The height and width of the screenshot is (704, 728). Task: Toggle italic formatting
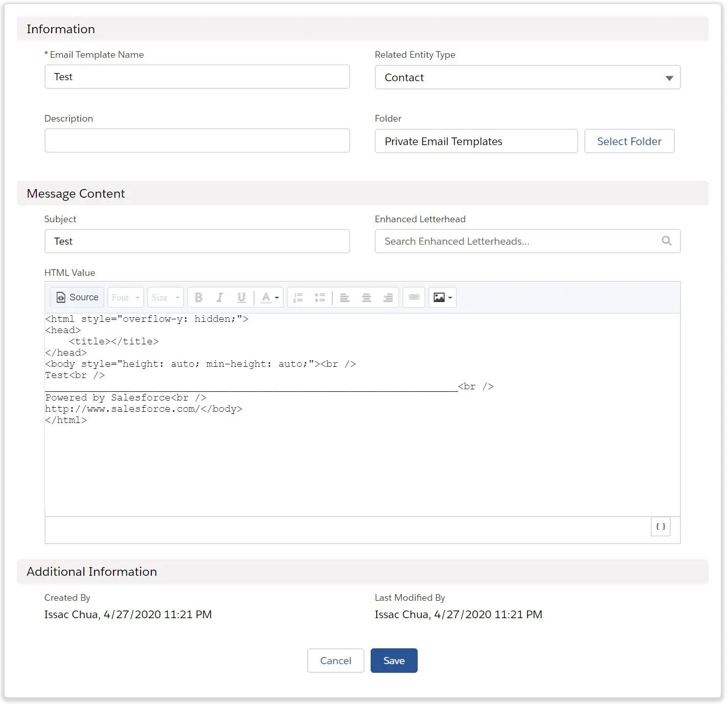coord(220,297)
